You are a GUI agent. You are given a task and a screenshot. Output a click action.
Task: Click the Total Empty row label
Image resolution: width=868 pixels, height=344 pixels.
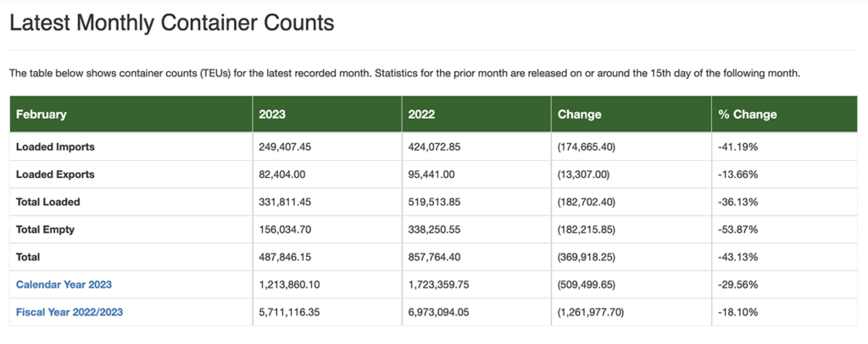click(x=47, y=230)
